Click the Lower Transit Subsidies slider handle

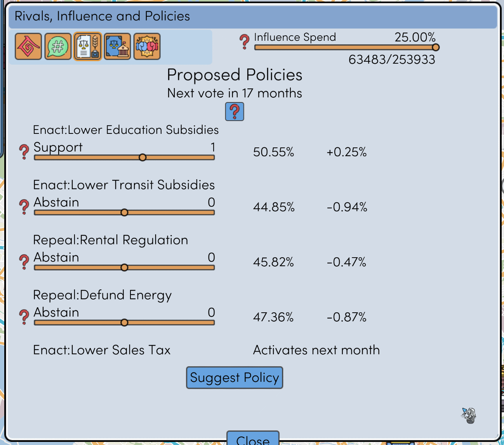(x=124, y=212)
